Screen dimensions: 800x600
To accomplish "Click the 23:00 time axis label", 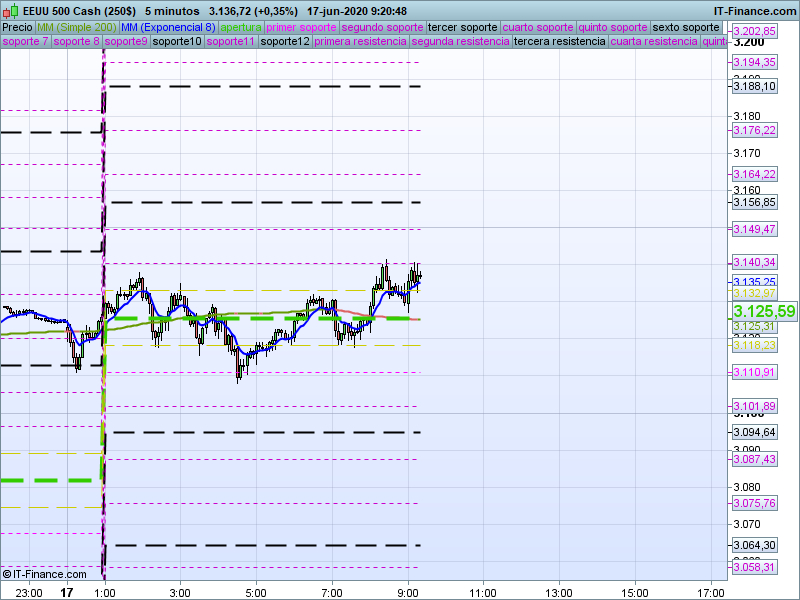I will coord(29,593).
